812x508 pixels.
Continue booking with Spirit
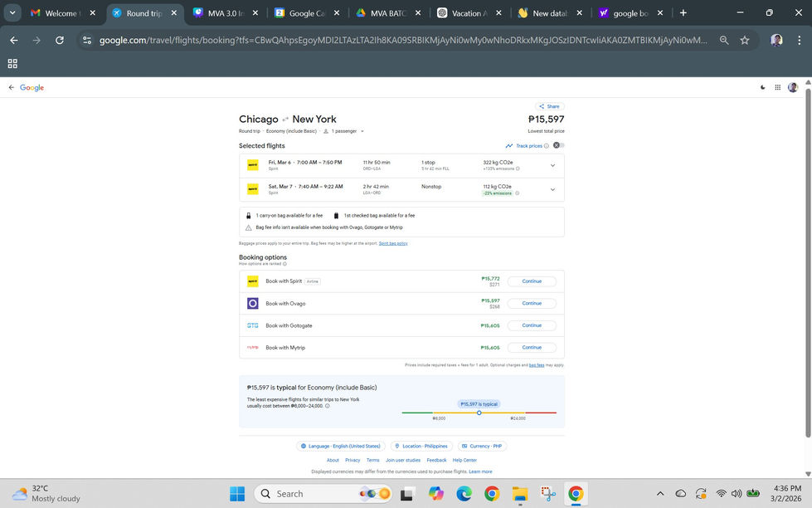[532, 281]
